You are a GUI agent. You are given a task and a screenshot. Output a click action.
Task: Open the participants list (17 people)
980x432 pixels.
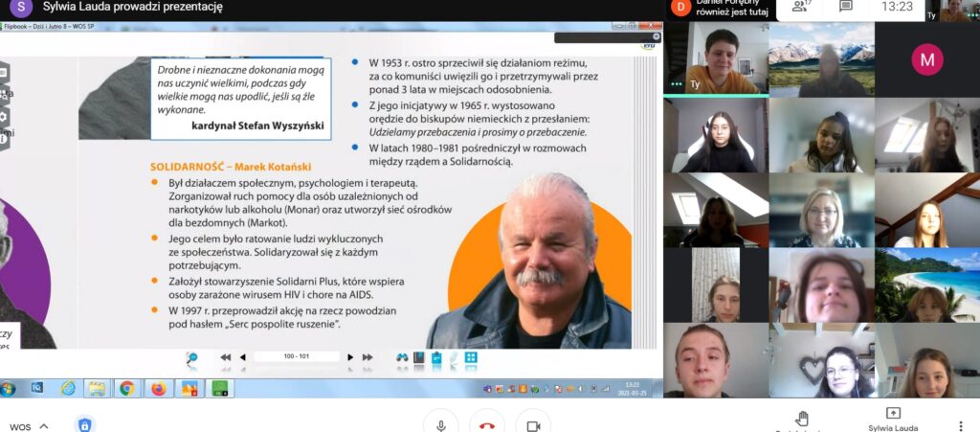click(x=801, y=7)
